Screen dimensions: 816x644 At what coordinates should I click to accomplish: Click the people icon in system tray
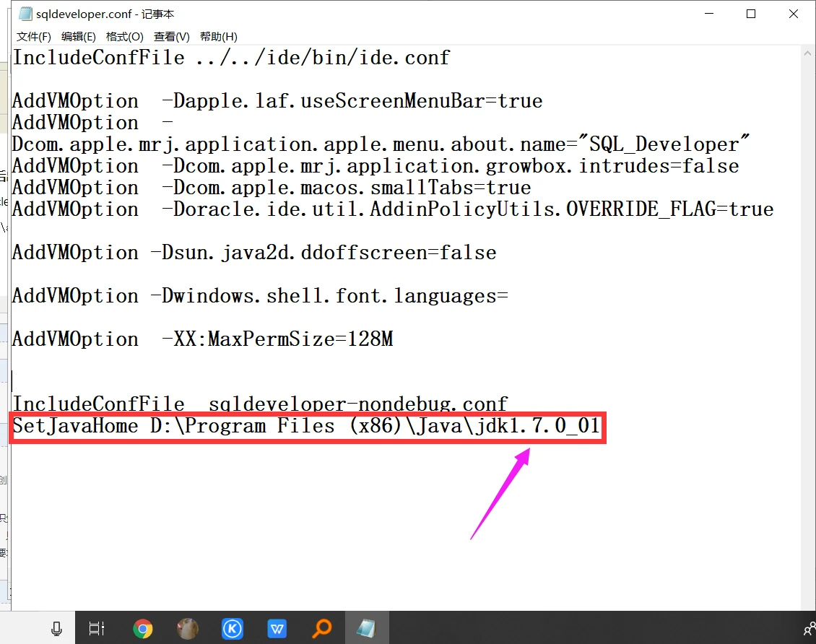[x=810, y=630]
